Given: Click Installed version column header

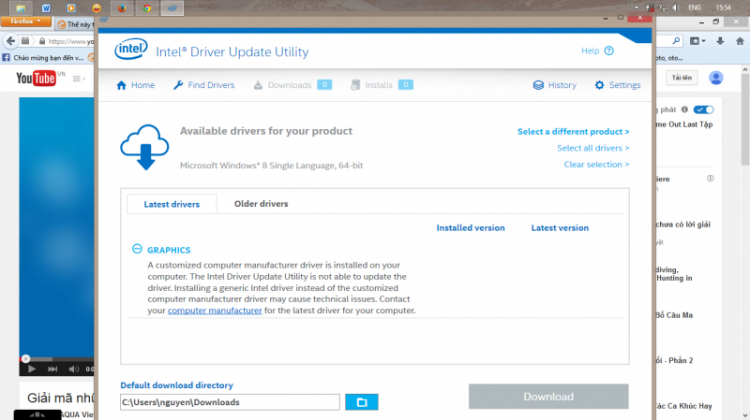Looking at the screenshot, I should (471, 228).
